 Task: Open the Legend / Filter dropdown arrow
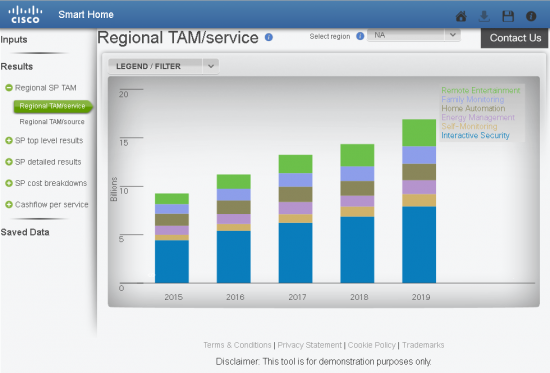pyautogui.click(x=211, y=66)
